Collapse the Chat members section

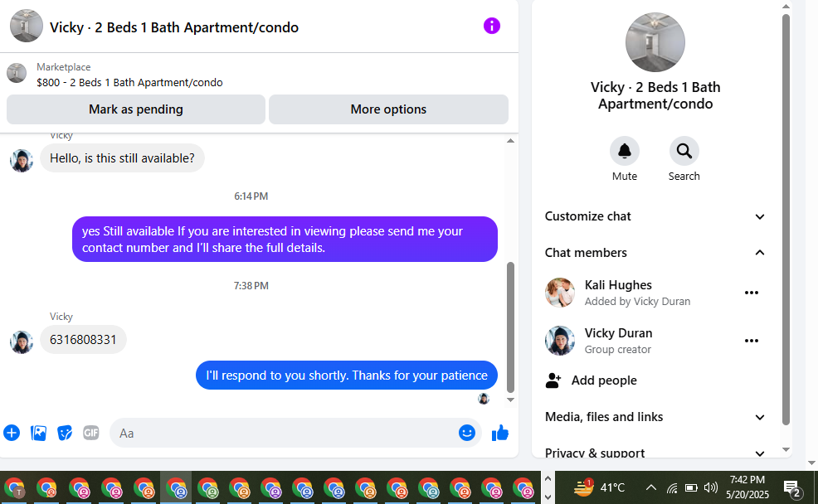pyautogui.click(x=655, y=253)
